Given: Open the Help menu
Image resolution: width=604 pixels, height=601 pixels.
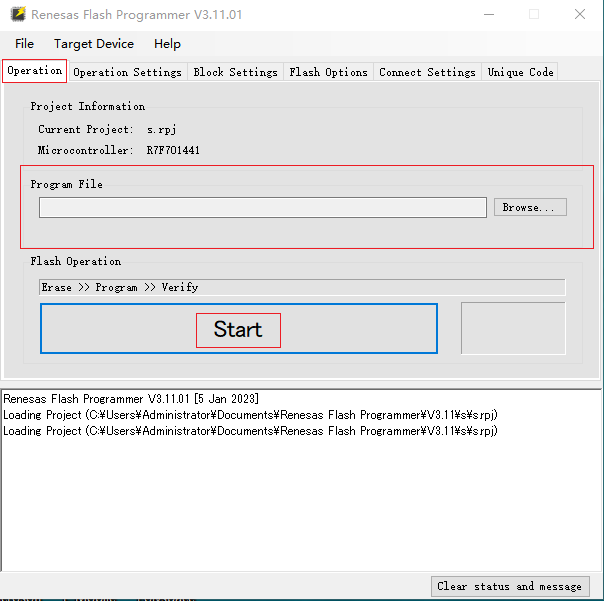Looking at the screenshot, I should click(167, 44).
